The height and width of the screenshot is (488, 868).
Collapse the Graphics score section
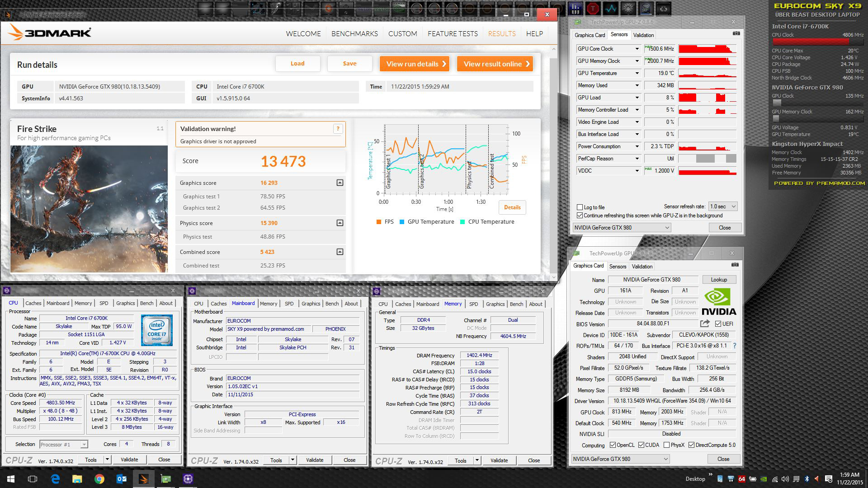coord(340,183)
